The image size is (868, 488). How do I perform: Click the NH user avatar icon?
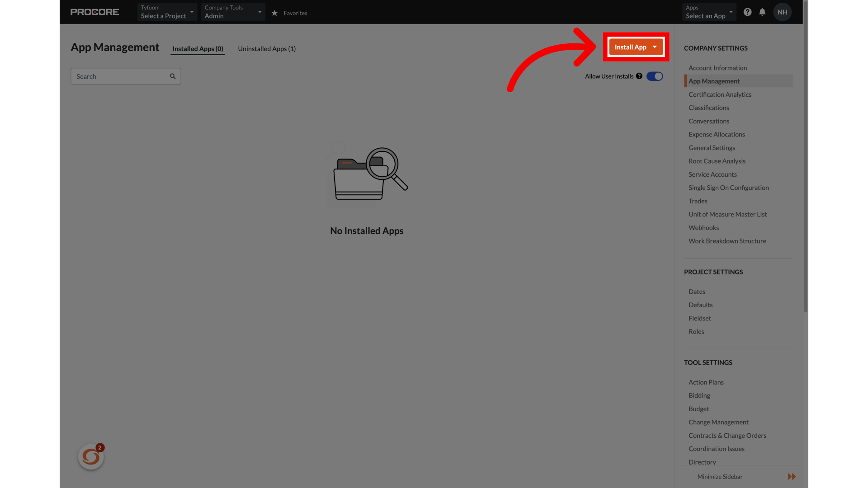coord(782,12)
